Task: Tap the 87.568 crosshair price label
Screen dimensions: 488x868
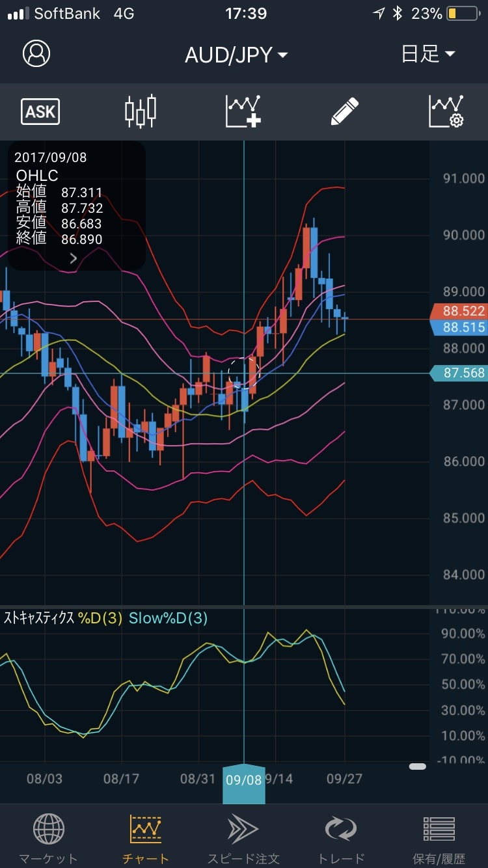Action: coord(459,373)
